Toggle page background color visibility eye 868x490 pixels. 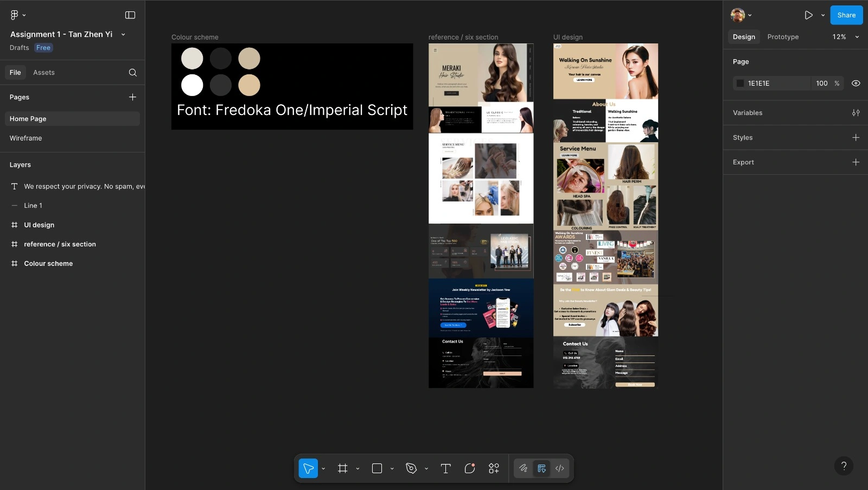point(856,84)
